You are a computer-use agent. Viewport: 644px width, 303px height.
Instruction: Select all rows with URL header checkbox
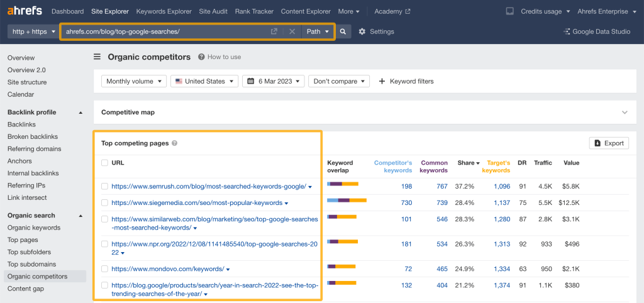[x=105, y=163]
